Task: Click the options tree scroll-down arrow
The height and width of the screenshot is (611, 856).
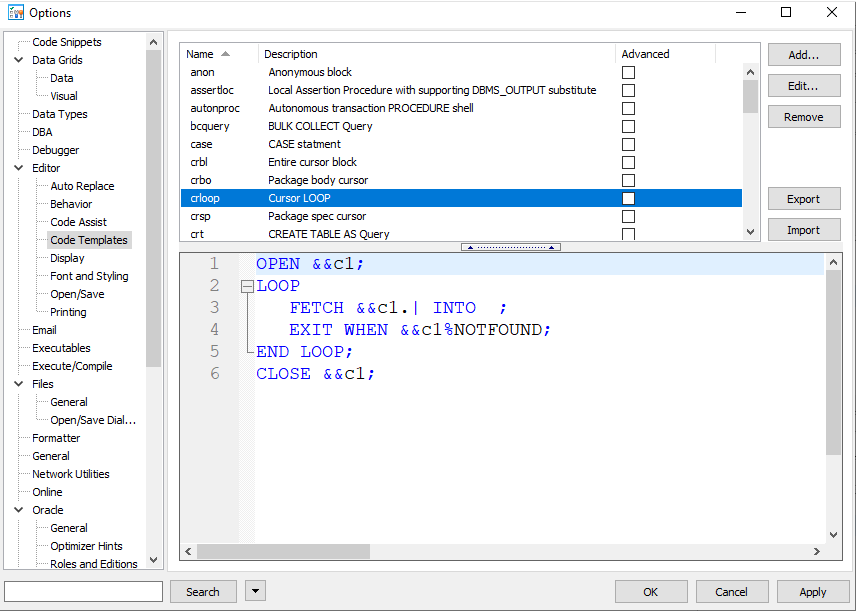Action: (153, 560)
